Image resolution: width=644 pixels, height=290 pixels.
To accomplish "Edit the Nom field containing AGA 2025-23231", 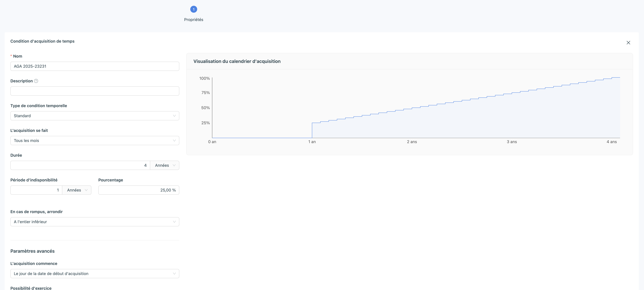I will click(95, 66).
